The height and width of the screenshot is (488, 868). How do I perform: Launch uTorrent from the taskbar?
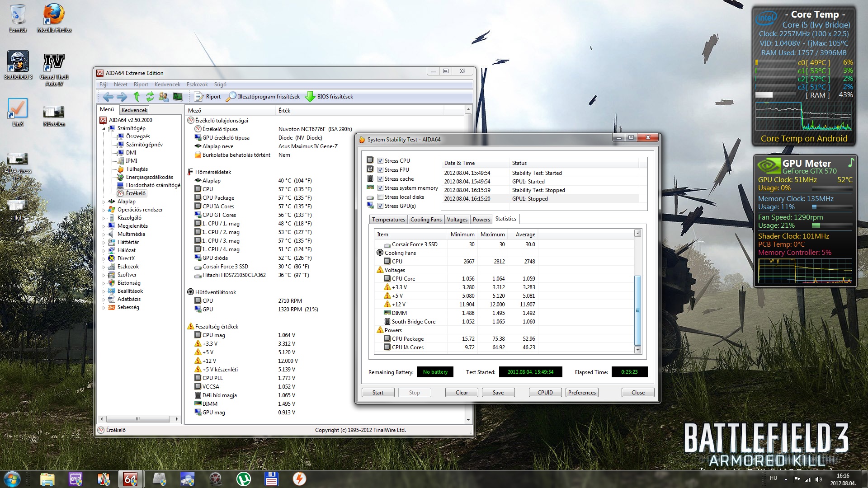click(x=244, y=479)
